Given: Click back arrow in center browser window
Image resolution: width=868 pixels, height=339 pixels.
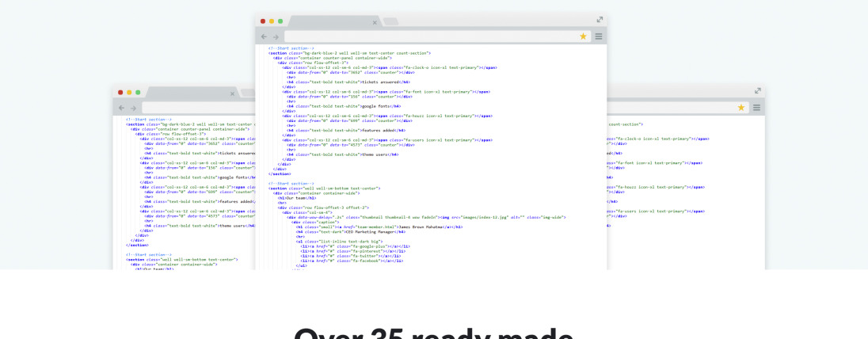Looking at the screenshot, I should 264,36.
